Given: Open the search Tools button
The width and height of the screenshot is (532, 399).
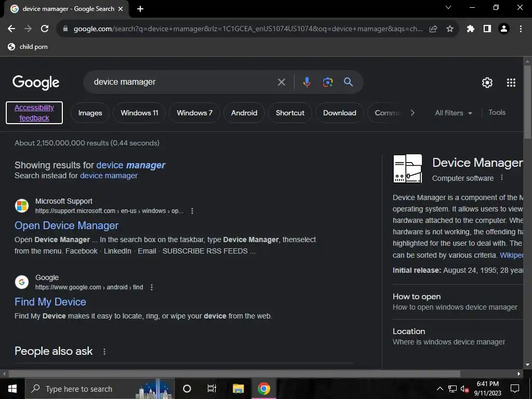Looking at the screenshot, I should [497, 113].
